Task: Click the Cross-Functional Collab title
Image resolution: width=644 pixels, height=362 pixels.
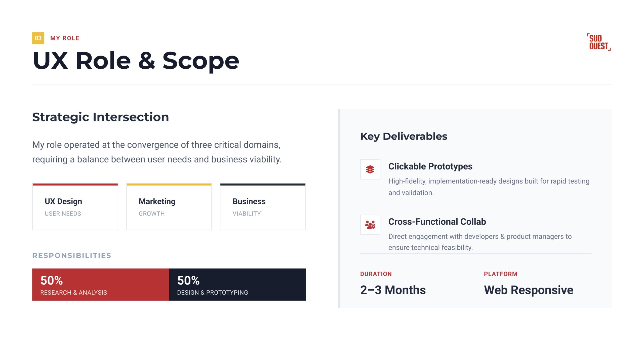Action: coord(437,222)
